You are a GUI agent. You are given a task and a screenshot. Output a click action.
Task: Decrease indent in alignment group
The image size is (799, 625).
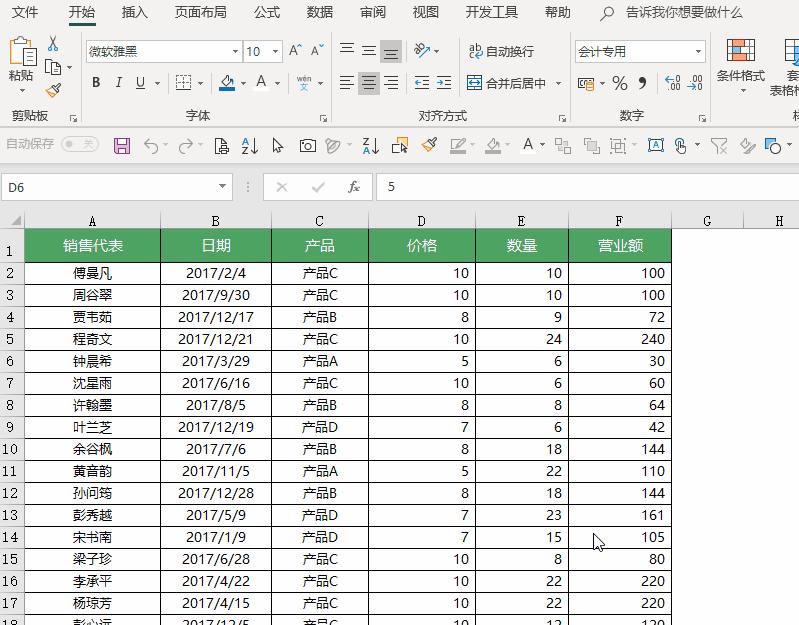point(422,83)
